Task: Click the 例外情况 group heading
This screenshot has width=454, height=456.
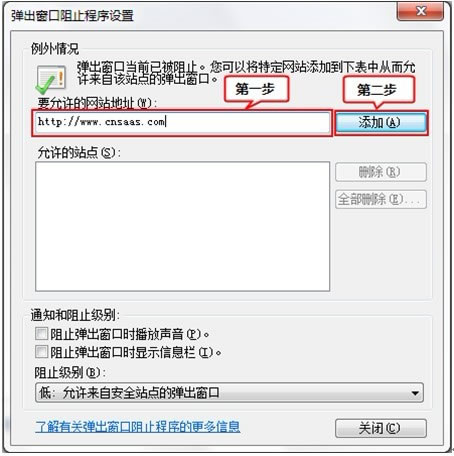Action: [55, 49]
